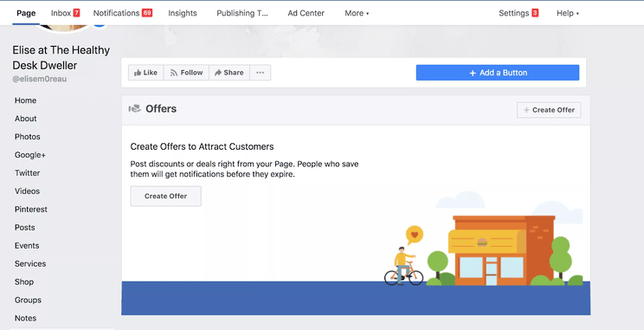Open Home in the sidebar

coord(25,100)
